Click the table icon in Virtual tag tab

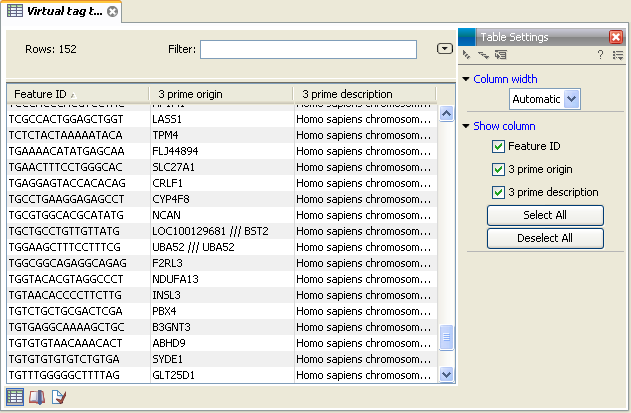coord(15,11)
